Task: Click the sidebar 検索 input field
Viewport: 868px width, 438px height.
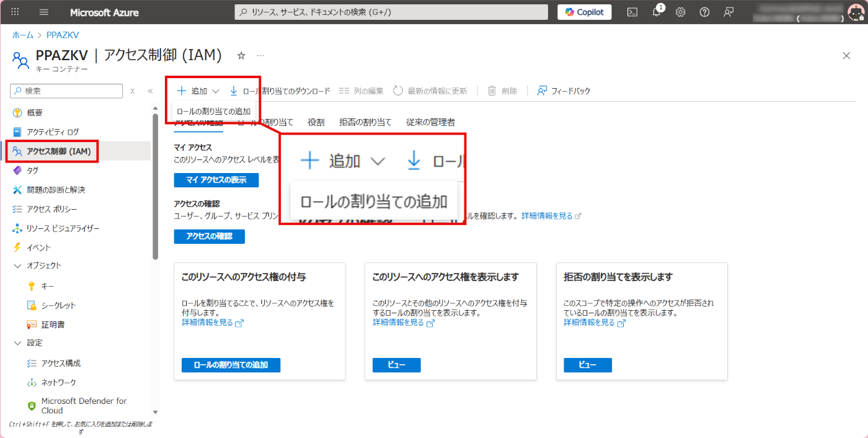Action: tap(66, 91)
